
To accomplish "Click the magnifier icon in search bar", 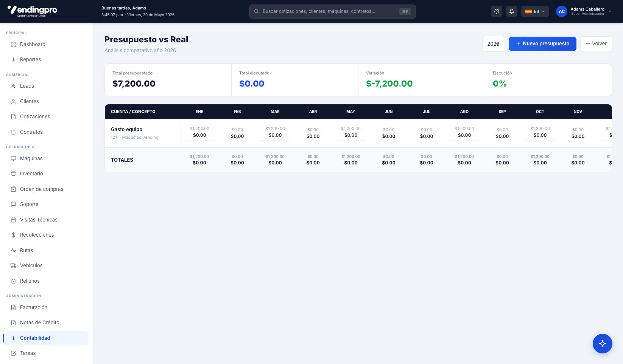I will [256, 11].
